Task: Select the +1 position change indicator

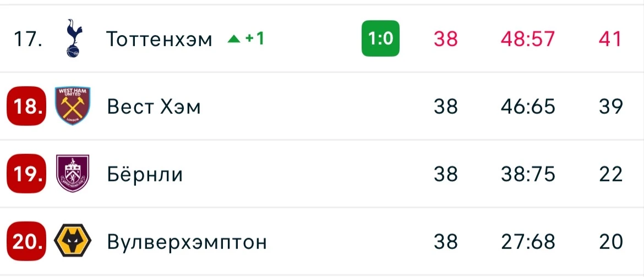Action: (x=255, y=38)
